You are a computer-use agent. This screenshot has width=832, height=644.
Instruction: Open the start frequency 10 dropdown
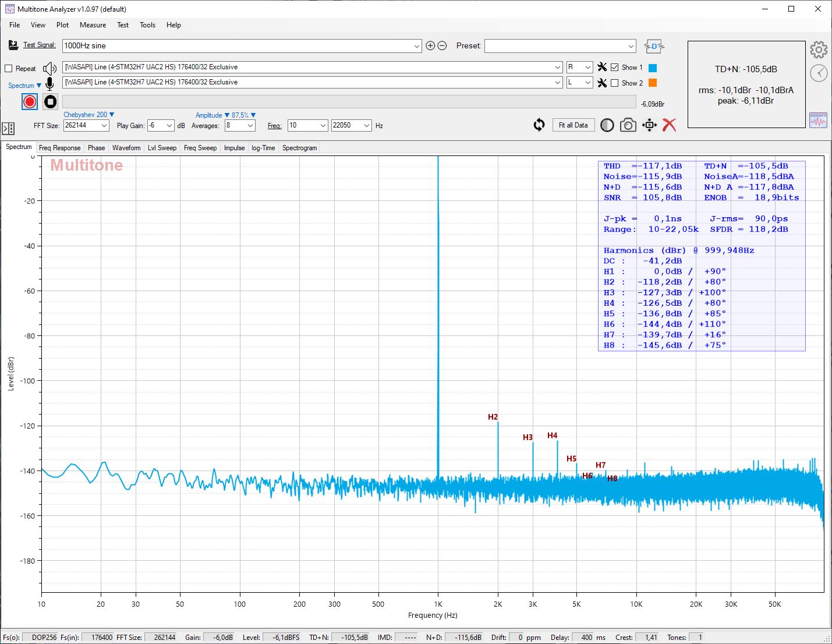307,125
